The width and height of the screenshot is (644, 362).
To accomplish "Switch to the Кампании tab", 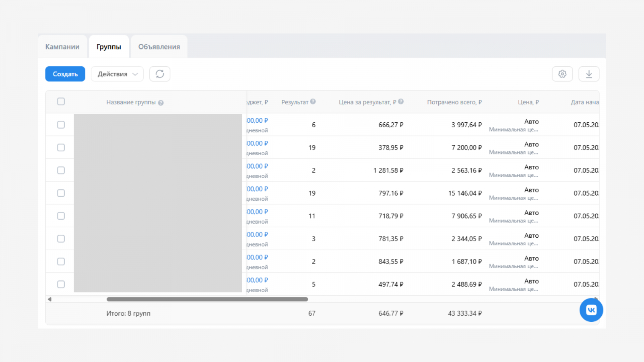I will [62, 47].
